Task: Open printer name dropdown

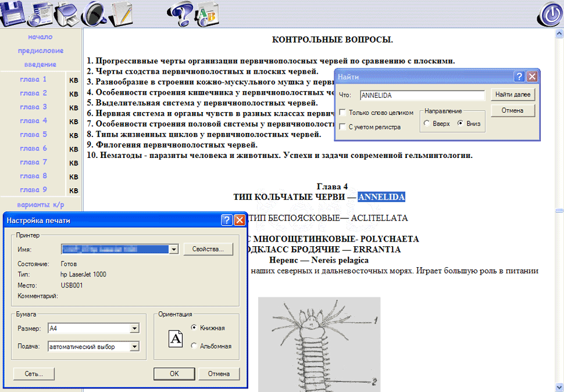Action: point(174,249)
